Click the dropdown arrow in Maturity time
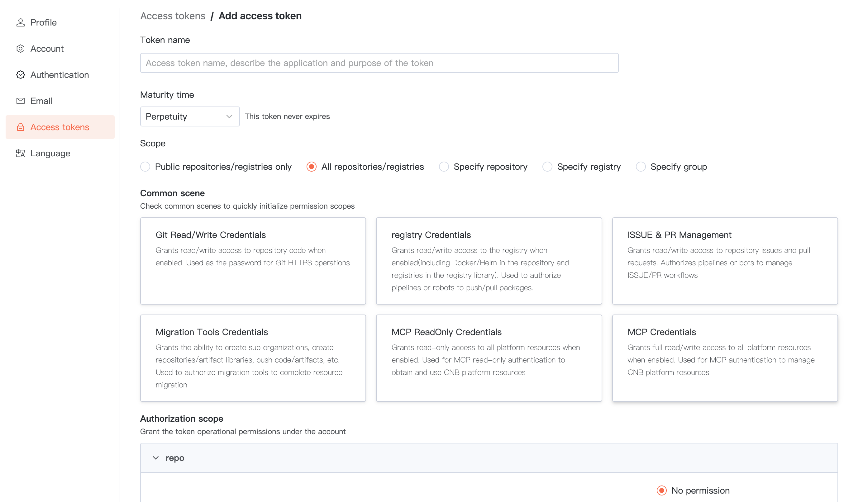The width and height of the screenshot is (868, 502). [229, 116]
